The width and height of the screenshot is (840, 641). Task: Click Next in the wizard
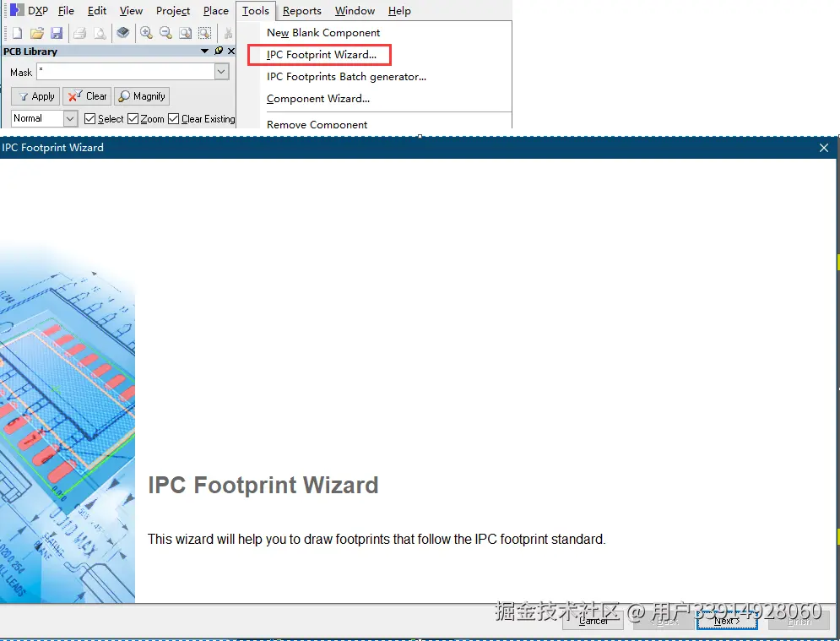pyautogui.click(x=727, y=621)
